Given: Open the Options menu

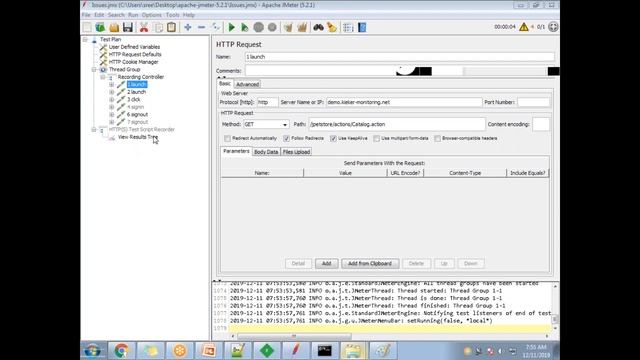Looking at the screenshot, I should tap(152, 15).
